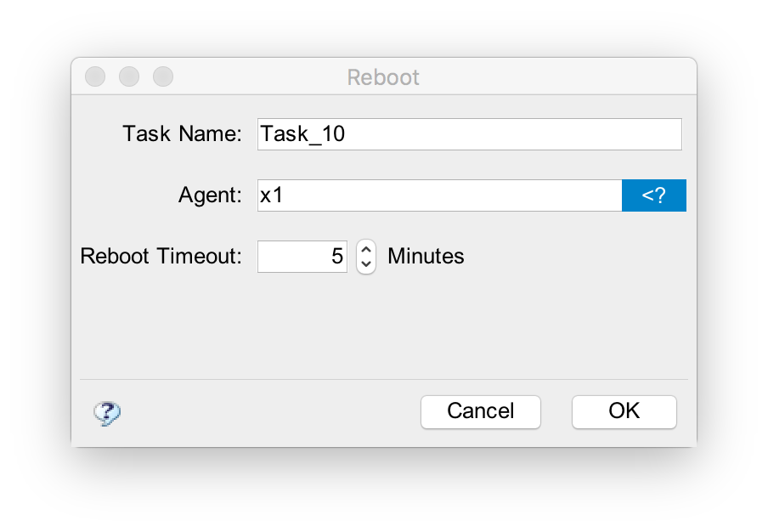Click the green zoom circle icon

[162, 76]
